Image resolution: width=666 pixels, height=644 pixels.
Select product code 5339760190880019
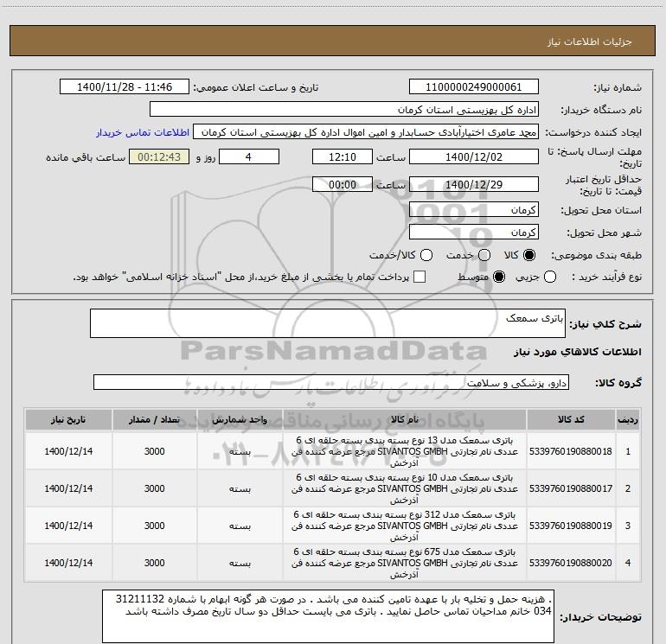(571, 526)
